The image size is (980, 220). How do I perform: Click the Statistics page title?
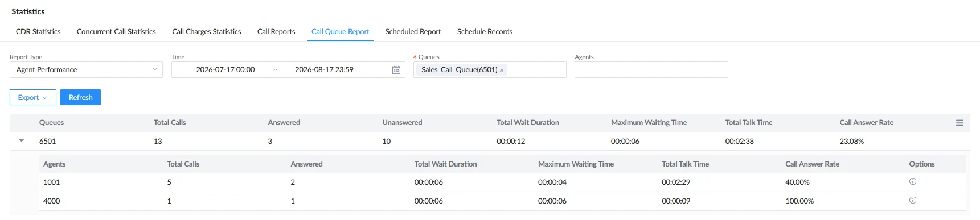(x=28, y=11)
